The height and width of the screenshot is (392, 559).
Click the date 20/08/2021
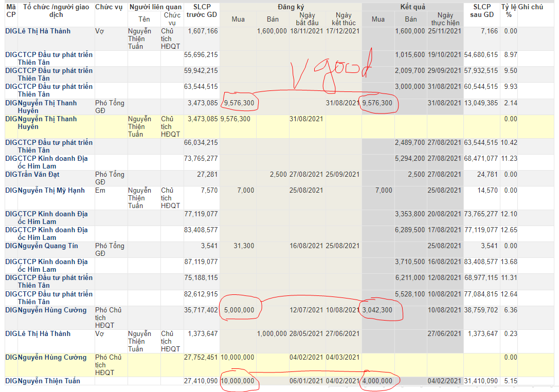point(444,214)
